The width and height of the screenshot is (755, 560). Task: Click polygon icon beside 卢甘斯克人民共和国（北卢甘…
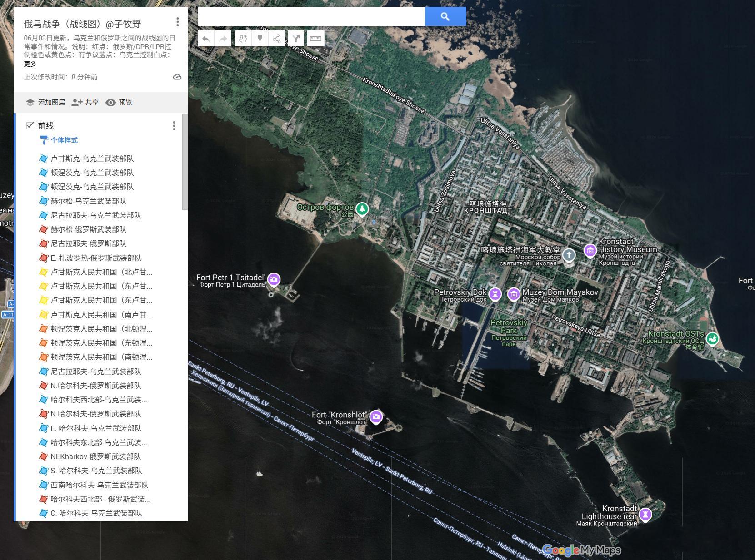pyautogui.click(x=44, y=272)
